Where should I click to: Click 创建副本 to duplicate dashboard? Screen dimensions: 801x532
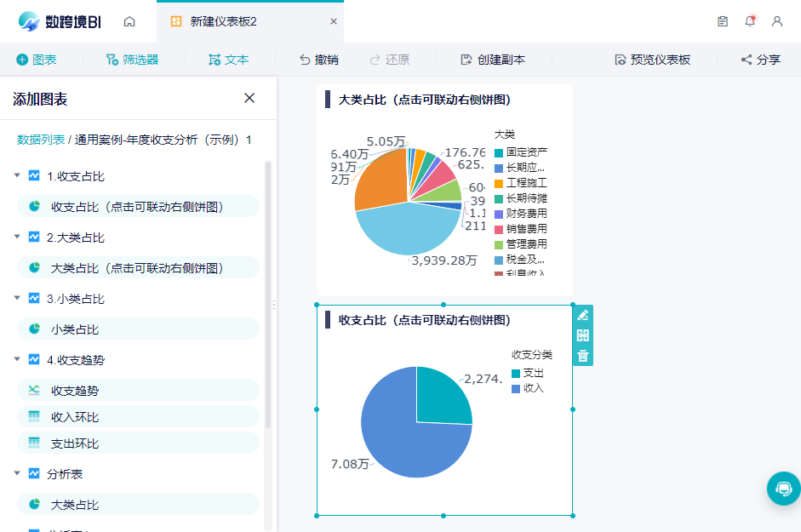493,60
